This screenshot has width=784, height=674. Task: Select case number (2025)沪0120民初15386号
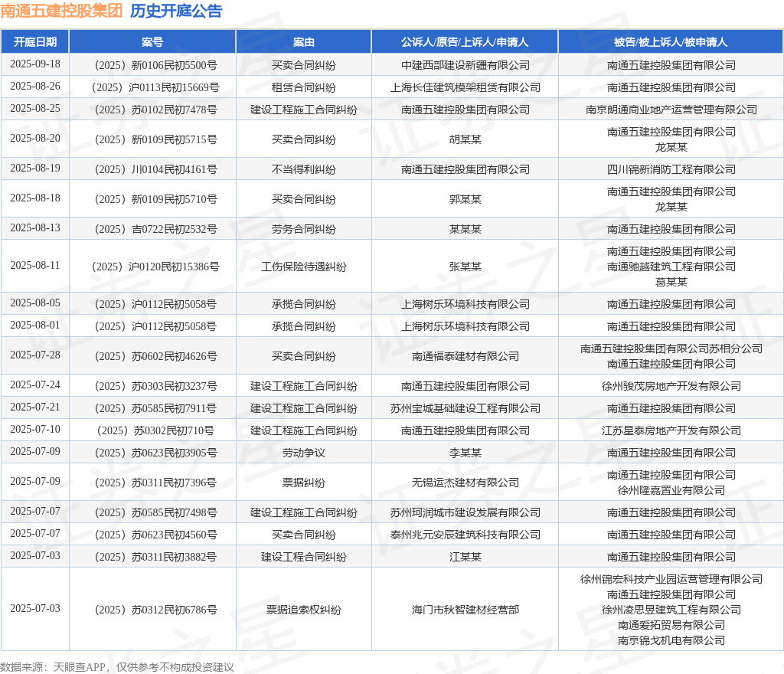point(155,267)
